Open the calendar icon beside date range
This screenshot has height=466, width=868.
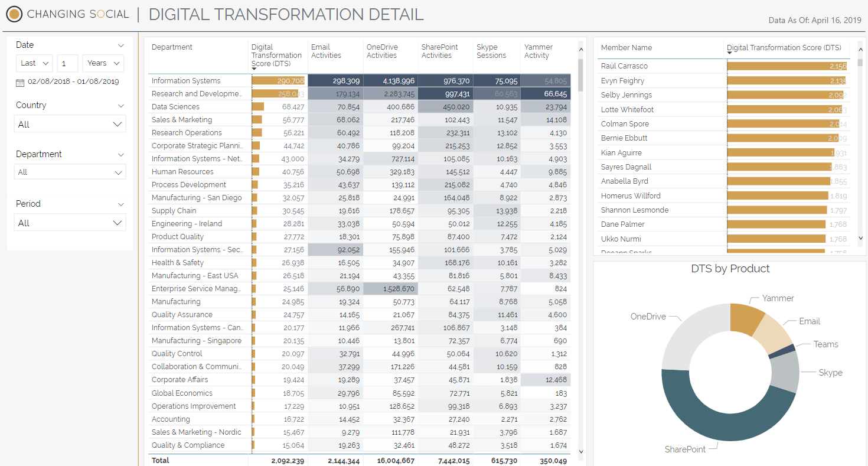(20, 83)
